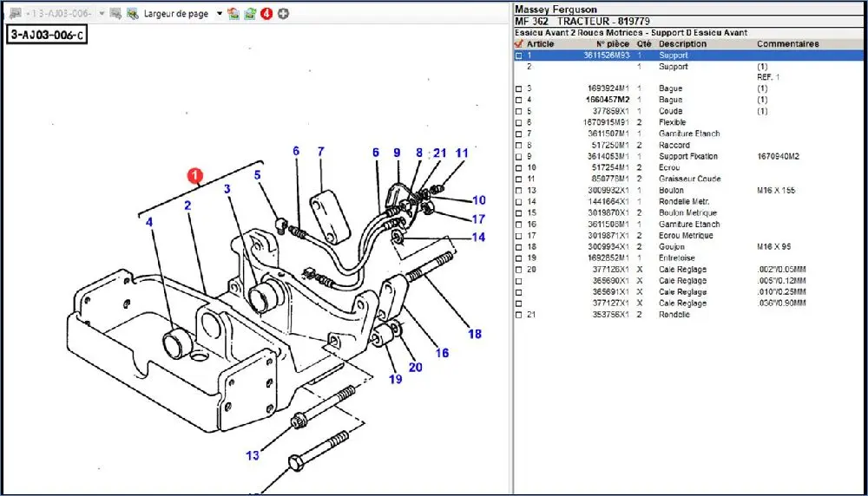868x496 pixels.
Task: Select the Entretoise description row
Action: click(x=676, y=258)
